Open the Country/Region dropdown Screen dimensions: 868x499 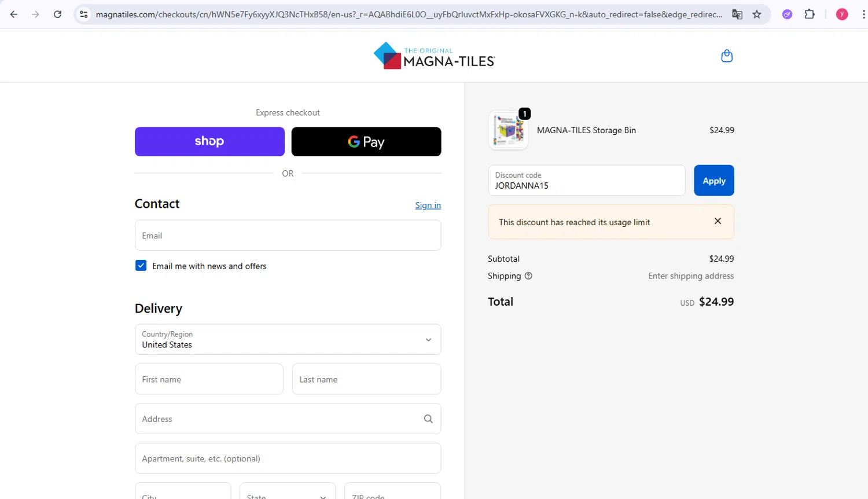click(288, 339)
